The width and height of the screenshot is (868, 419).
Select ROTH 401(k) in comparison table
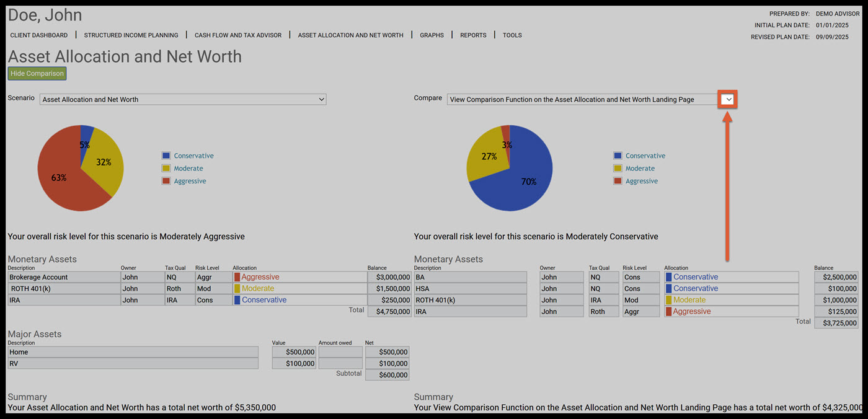pos(470,300)
